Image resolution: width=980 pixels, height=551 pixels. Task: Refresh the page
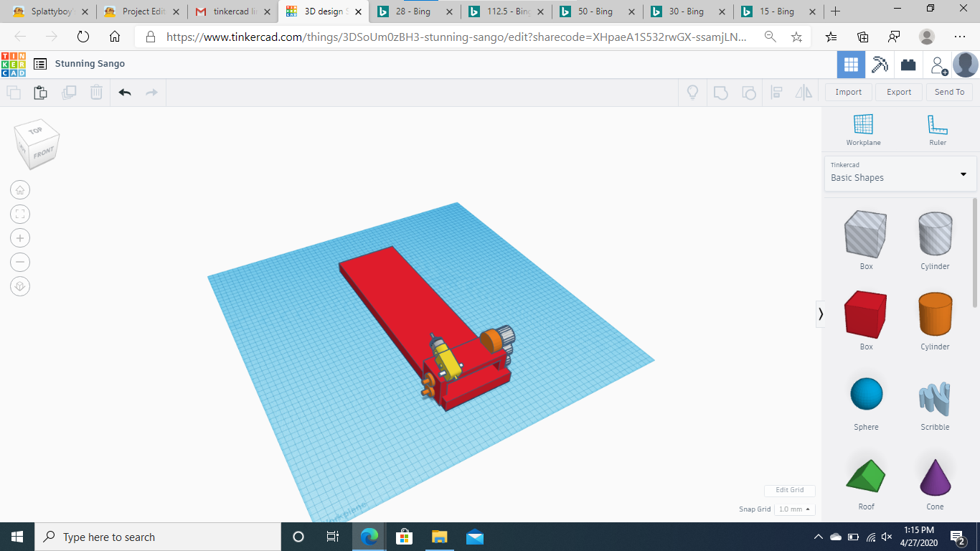coord(83,37)
